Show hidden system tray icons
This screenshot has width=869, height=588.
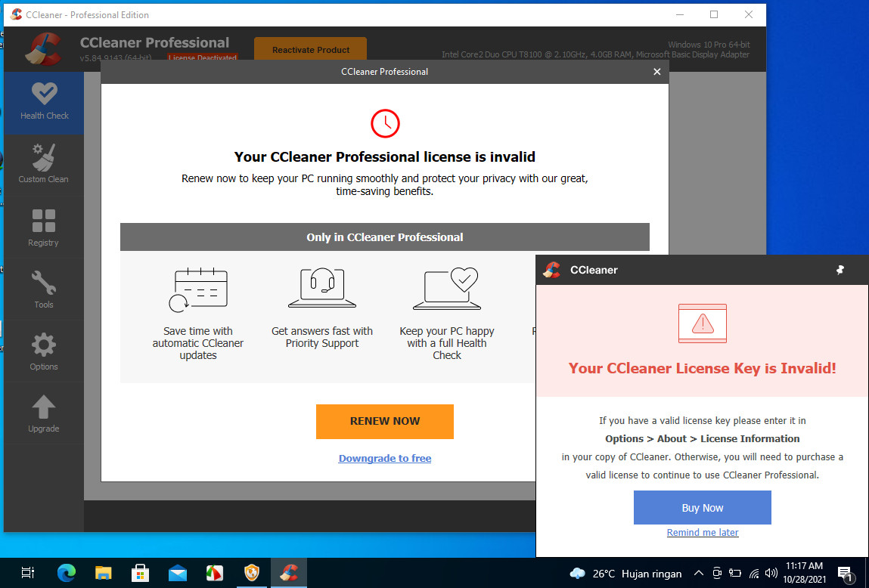tap(699, 574)
